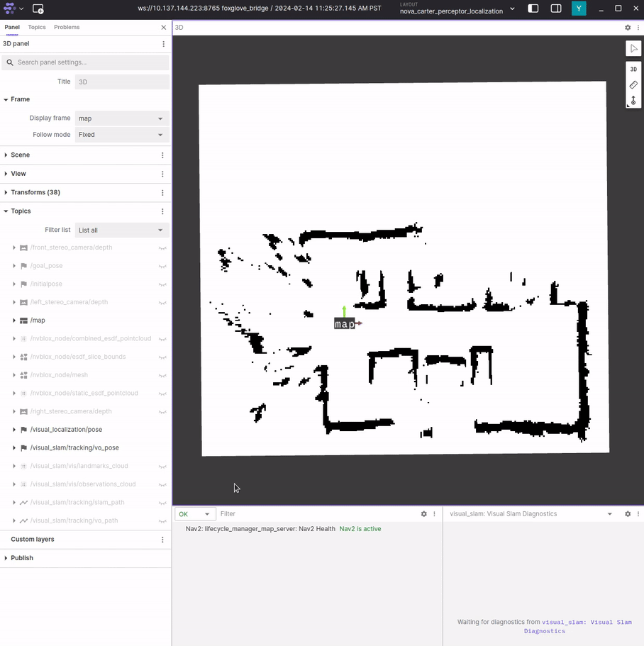Expand the Transforms (38) section

pyautogui.click(x=6, y=192)
